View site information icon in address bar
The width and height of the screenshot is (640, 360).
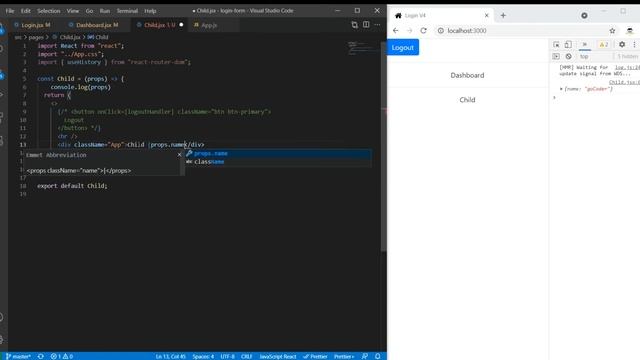pyautogui.click(x=441, y=31)
